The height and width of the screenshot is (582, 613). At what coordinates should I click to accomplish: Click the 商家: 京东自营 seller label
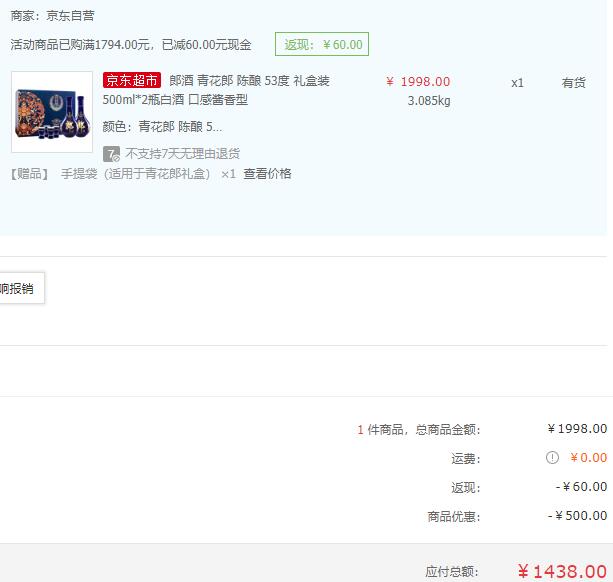pyautogui.click(x=52, y=16)
